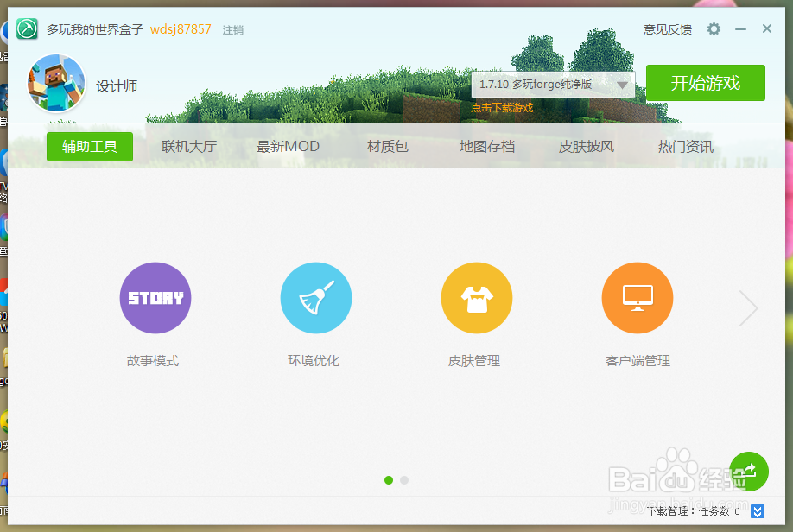Viewport: 793px width, 532px height.
Task: Switch to the 联机大厅 tab
Action: point(189,147)
